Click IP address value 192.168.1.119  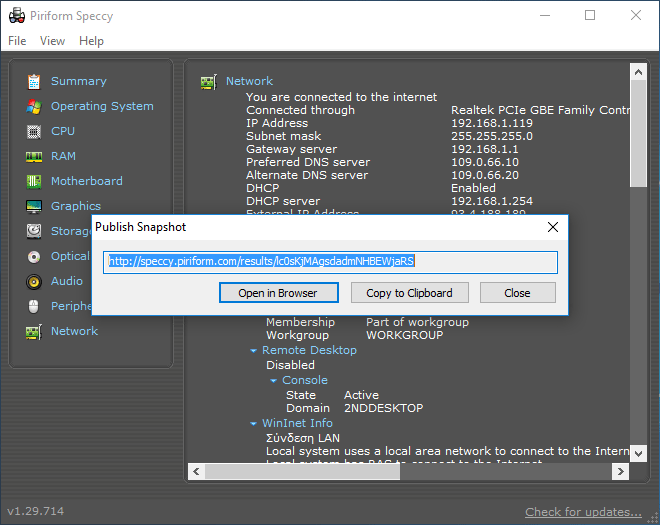coord(492,123)
